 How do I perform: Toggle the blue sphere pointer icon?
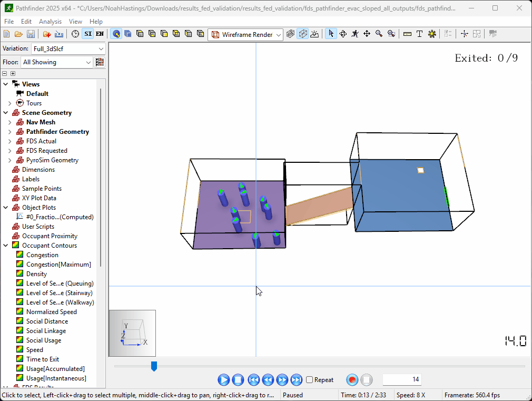(116, 34)
